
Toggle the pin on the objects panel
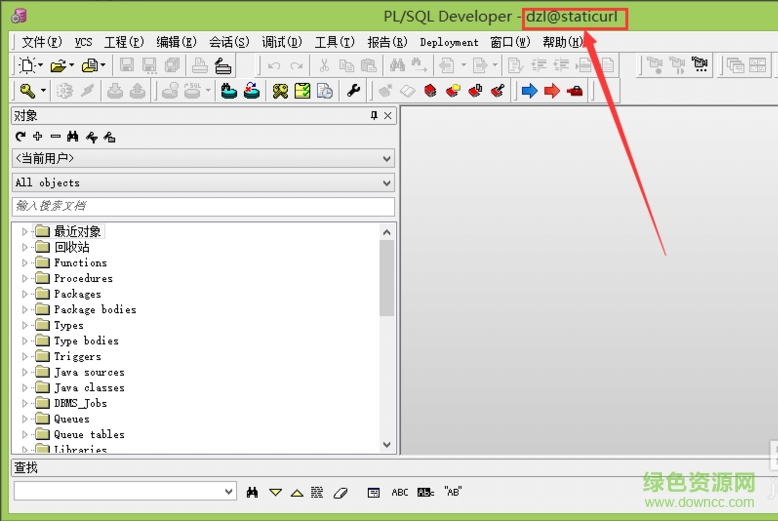pyautogui.click(x=375, y=116)
